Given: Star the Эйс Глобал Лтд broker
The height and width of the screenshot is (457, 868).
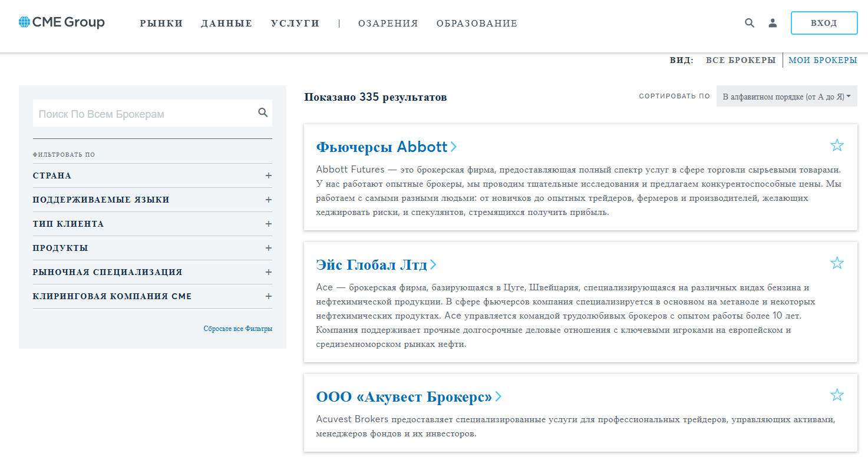Looking at the screenshot, I should (837, 263).
